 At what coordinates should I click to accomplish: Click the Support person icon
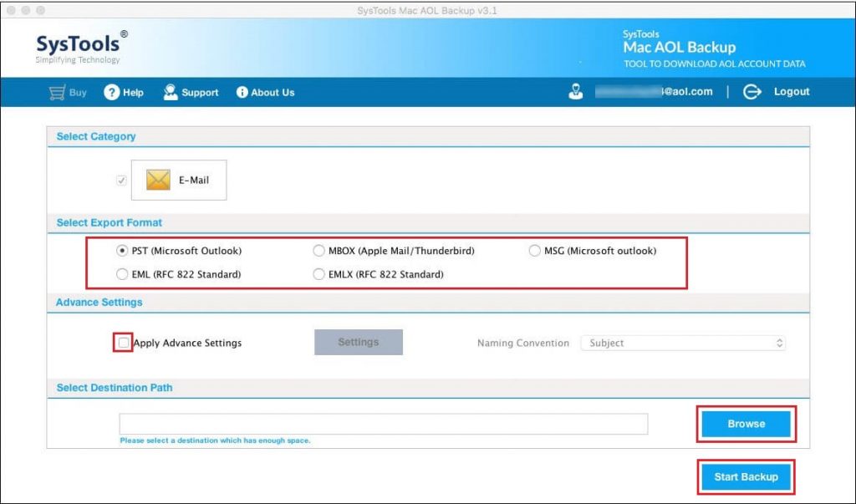point(171,92)
